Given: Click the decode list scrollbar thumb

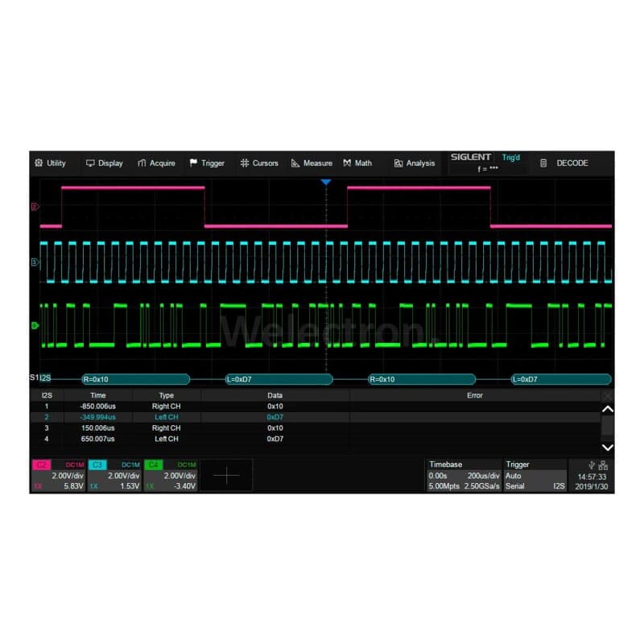Looking at the screenshot, I should (608, 427).
